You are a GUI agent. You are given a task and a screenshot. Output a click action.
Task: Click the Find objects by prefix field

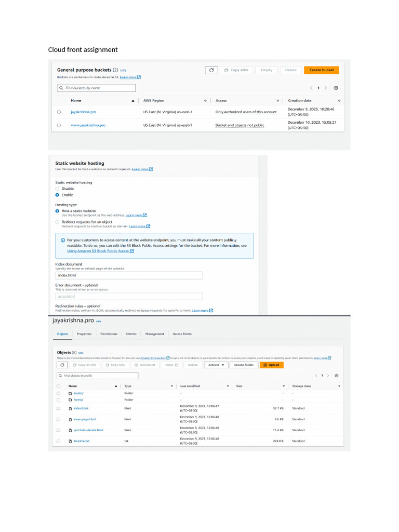coord(97,376)
